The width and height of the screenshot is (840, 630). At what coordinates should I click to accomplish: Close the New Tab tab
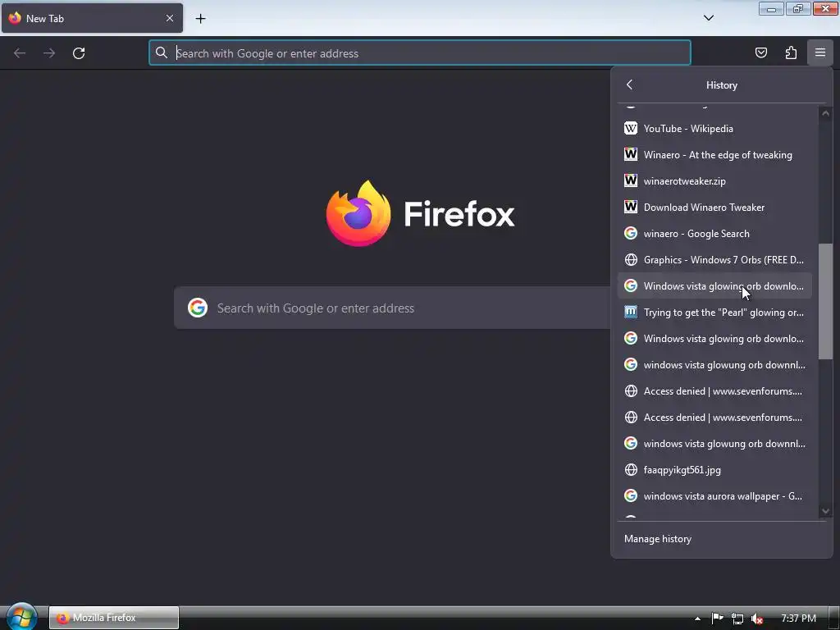(x=170, y=18)
